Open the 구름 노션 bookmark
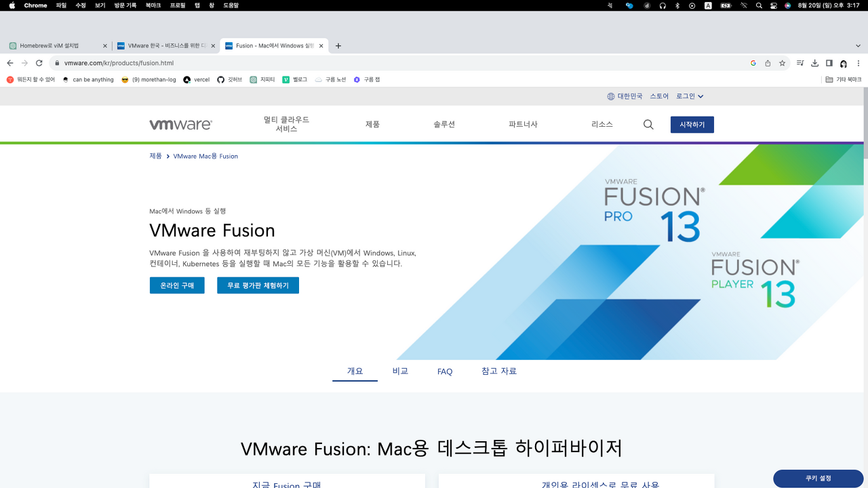 coord(330,79)
